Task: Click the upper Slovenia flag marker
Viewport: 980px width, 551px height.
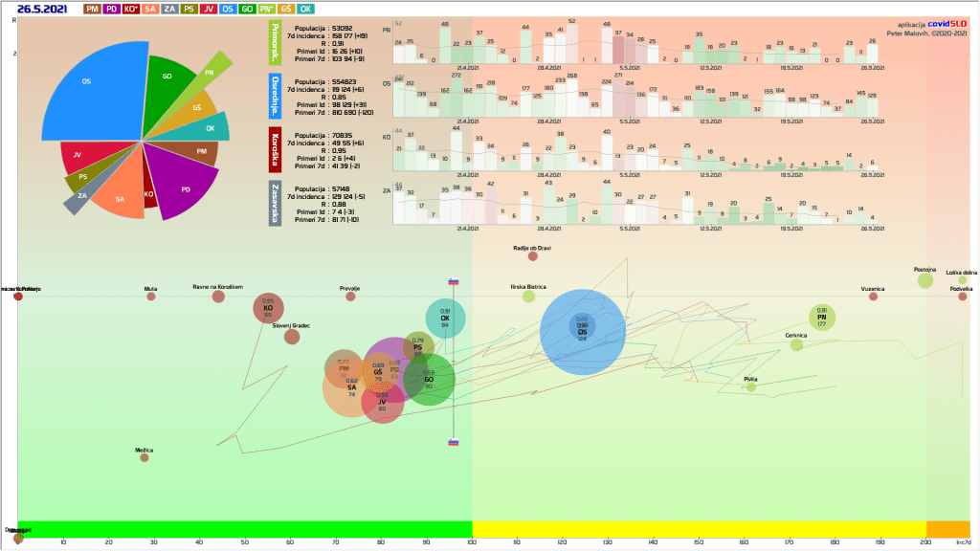Action: (455, 281)
